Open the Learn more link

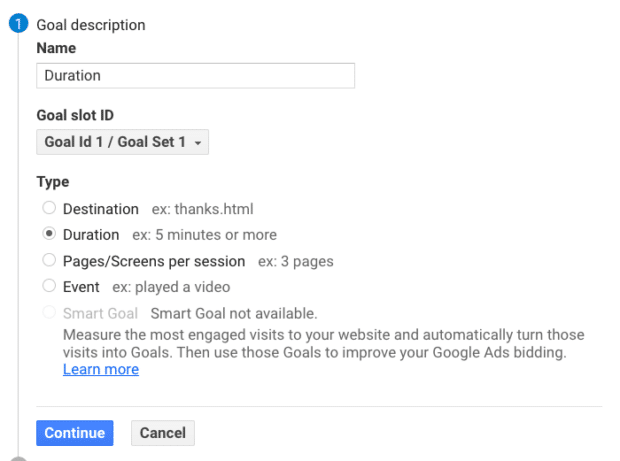tap(100, 369)
